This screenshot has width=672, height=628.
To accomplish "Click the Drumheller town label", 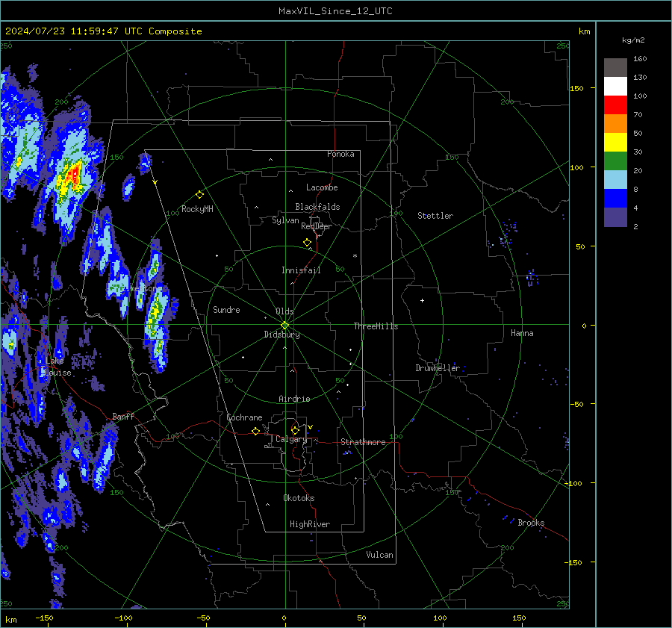I will (x=438, y=368).
